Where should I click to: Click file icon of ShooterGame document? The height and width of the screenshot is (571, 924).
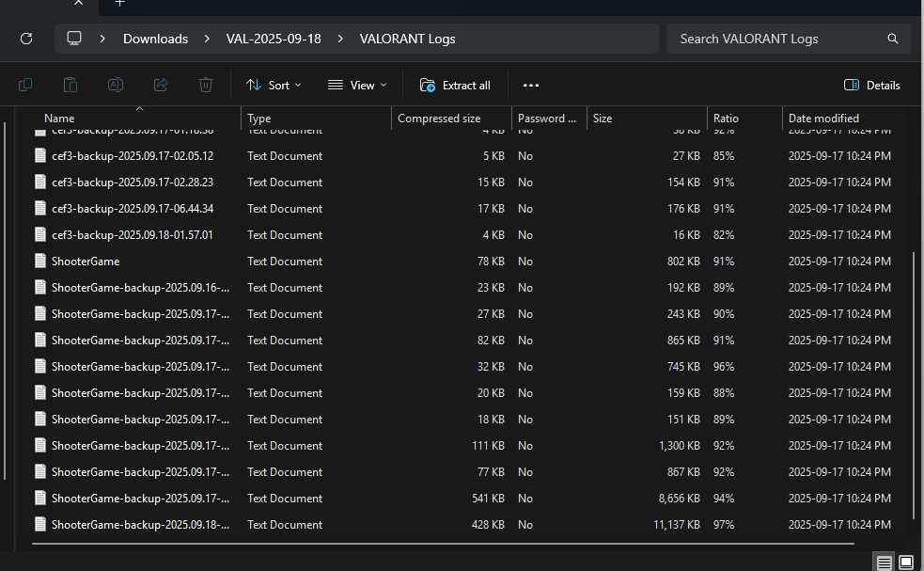(x=40, y=261)
